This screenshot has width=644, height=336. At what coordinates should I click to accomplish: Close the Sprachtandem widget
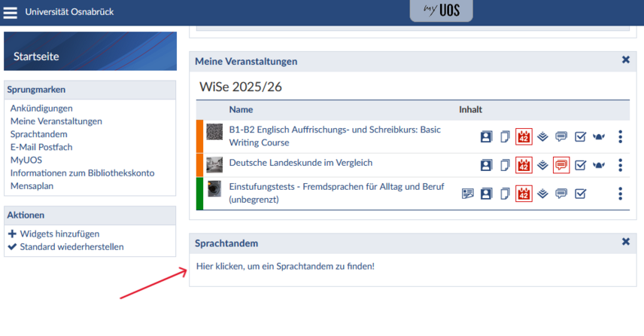tap(625, 242)
